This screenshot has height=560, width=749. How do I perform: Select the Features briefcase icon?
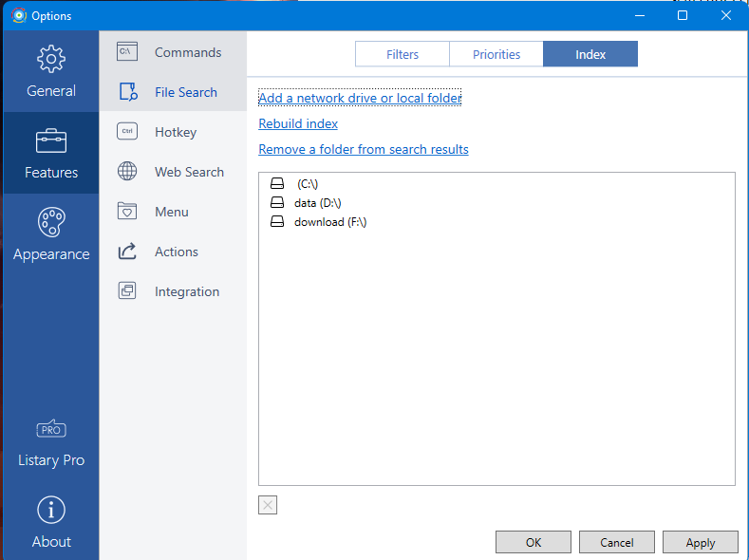point(51,140)
